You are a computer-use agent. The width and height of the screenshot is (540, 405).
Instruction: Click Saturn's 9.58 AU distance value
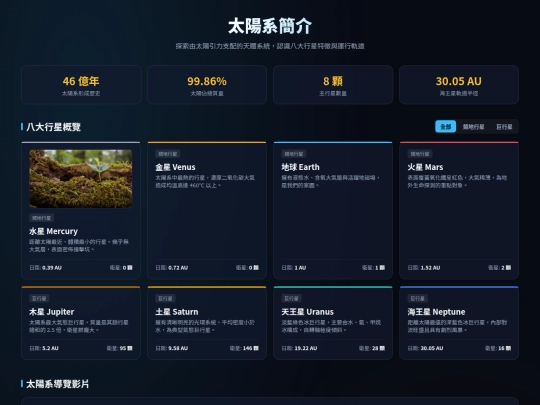(178, 348)
